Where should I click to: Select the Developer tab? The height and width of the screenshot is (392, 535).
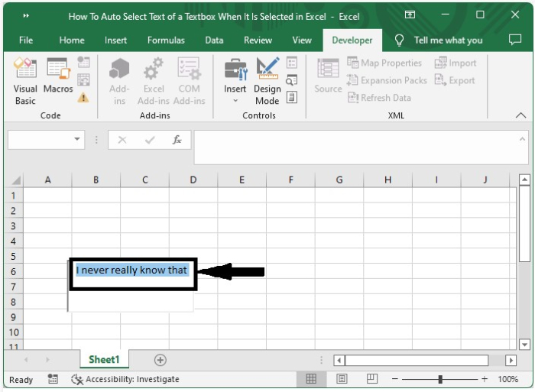(352, 40)
